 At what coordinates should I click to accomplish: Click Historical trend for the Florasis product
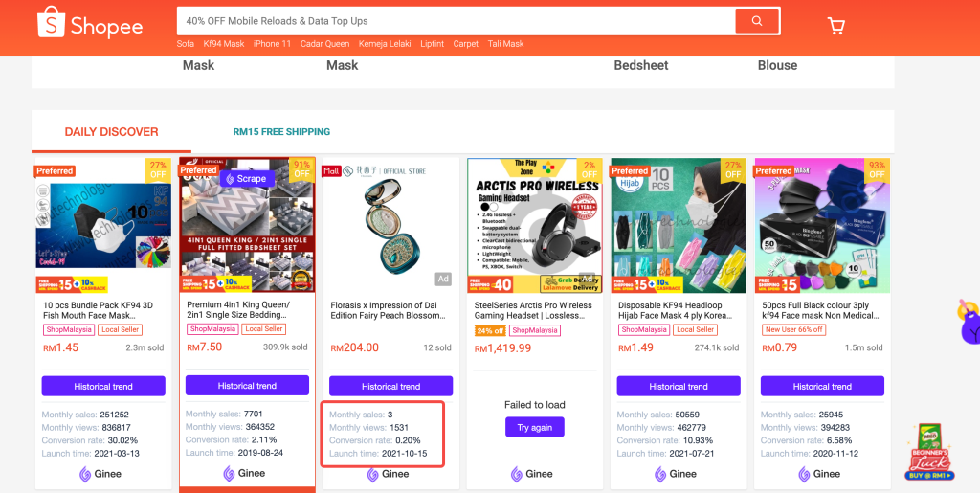(391, 386)
